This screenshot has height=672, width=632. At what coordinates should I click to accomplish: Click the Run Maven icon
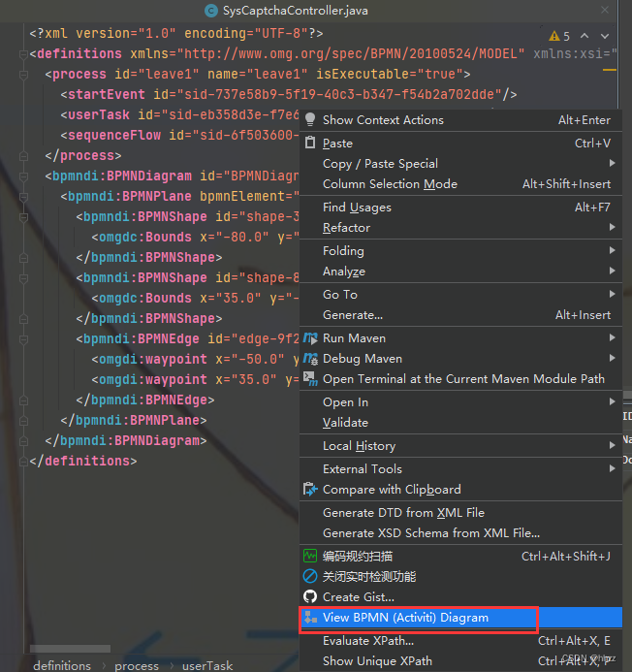[x=310, y=338]
